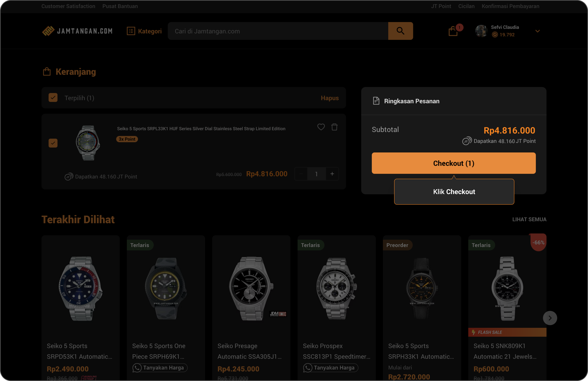Click the FLASH SALE banner on SNK809K1
This screenshot has height=381, width=588.
point(507,332)
